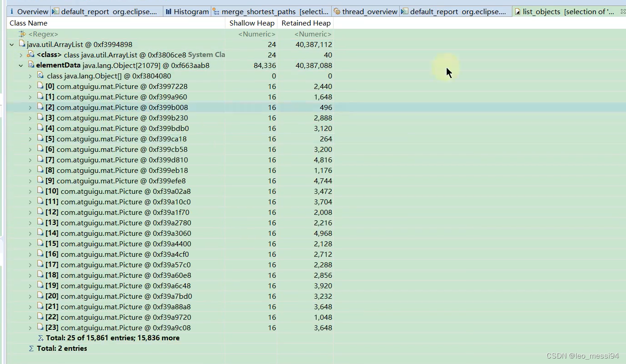
Task: Expand Picture entry [7]
Action: click(x=30, y=160)
